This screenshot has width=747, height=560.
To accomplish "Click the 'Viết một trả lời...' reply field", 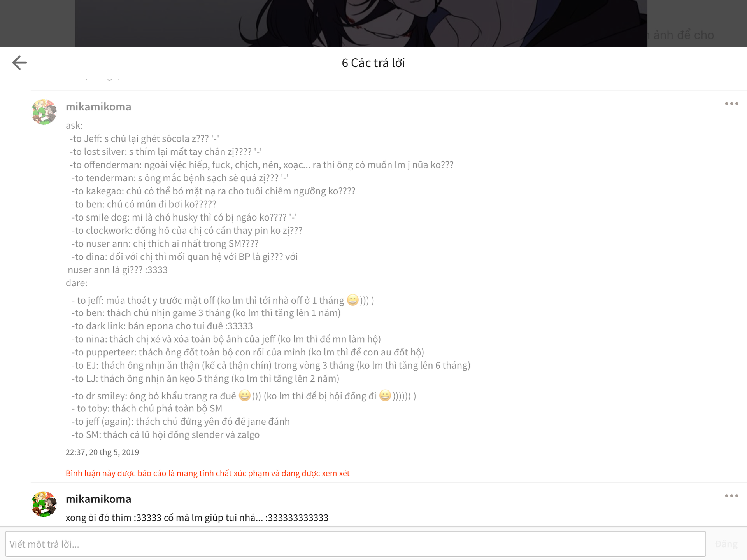I will click(356, 544).
